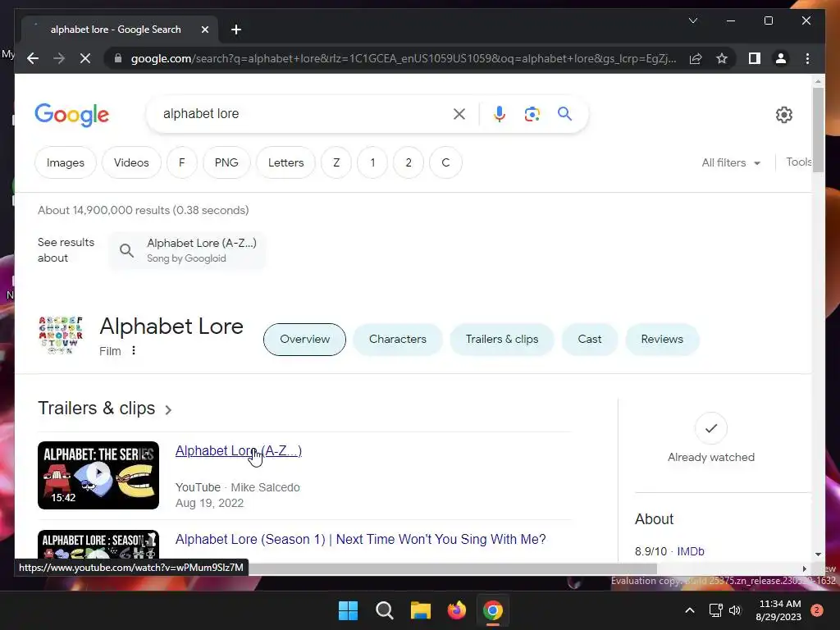Expand the All filters dropdown
This screenshot has width=840, height=630.
(x=731, y=163)
